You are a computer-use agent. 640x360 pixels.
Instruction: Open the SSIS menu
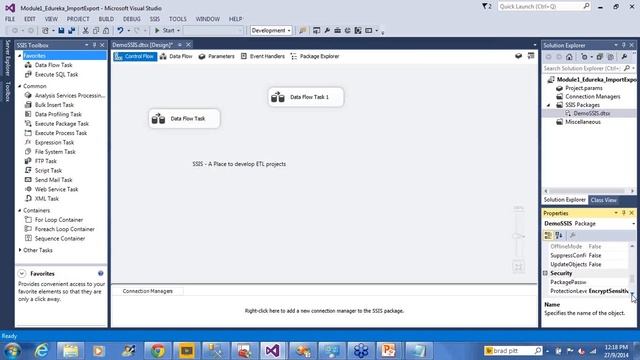(155, 19)
